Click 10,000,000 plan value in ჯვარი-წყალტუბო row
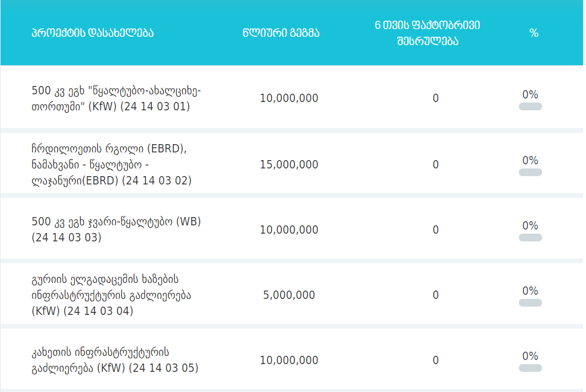The width and height of the screenshot is (586, 392). tap(289, 230)
